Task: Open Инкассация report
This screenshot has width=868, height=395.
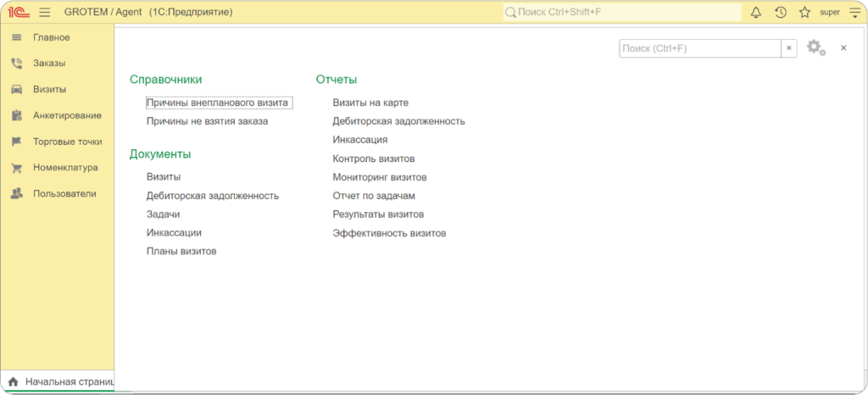Action: tap(359, 140)
